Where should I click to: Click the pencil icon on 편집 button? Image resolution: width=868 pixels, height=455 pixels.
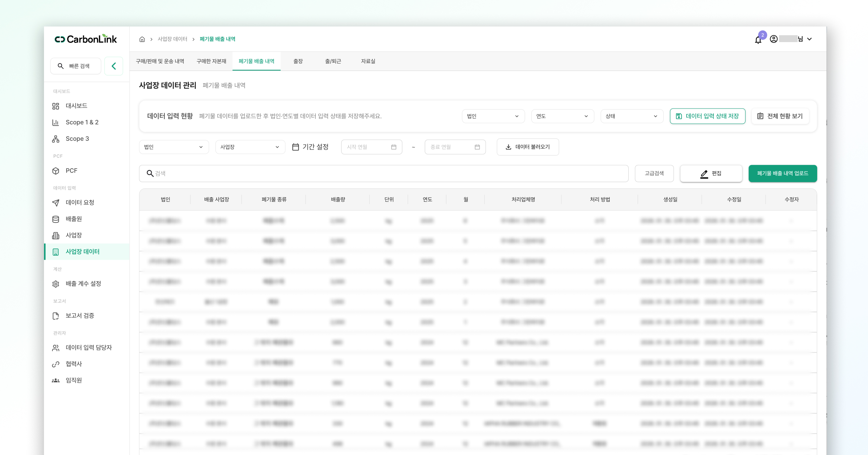coord(704,174)
